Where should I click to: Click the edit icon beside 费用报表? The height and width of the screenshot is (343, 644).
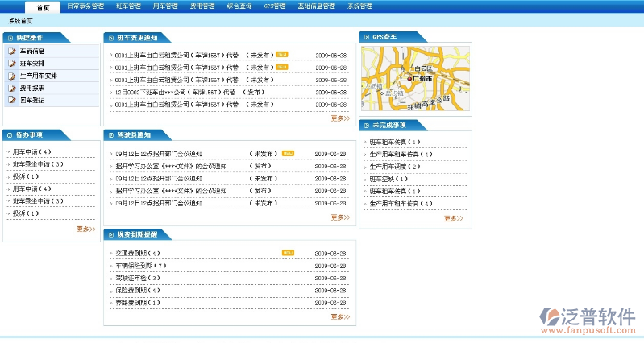click(12, 88)
